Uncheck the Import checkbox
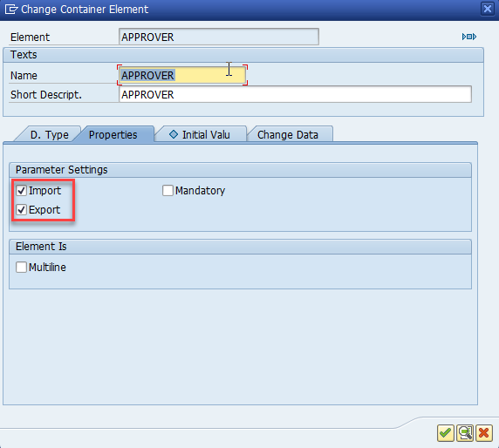Image resolution: width=499 pixels, height=448 pixels. coord(21,191)
